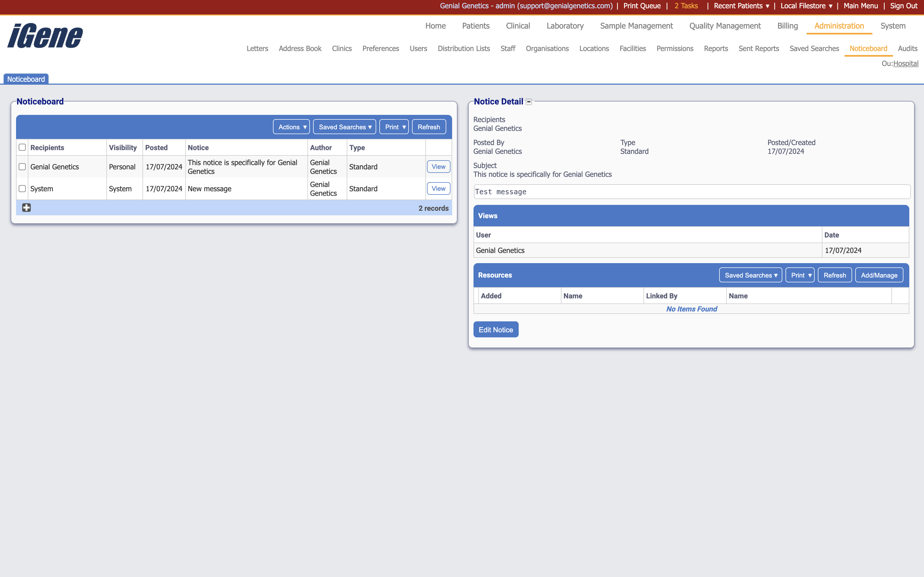Check the System notice row checkbox
924x577 pixels.
22,189
